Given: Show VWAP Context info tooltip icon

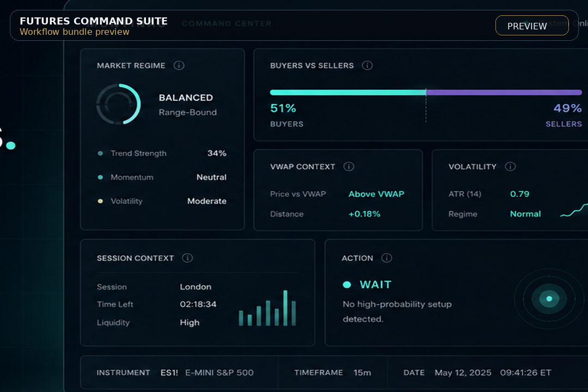Looking at the screenshot, I should click(x=349, y=167).
